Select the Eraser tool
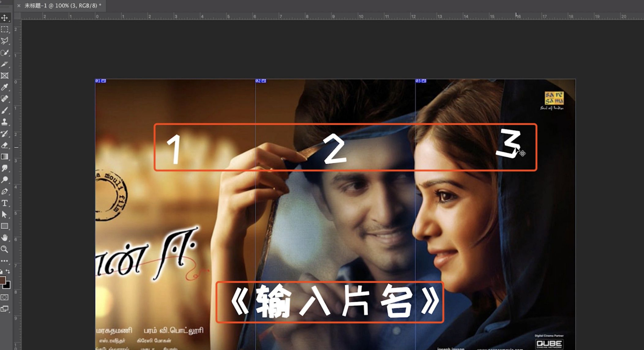Screen dimensions: 644x350 tap(5, 145)
